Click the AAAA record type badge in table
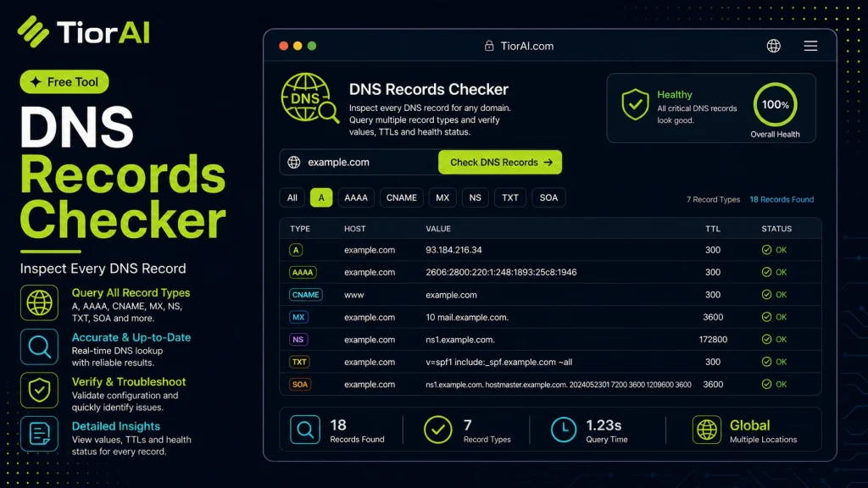Screen dimensions: 868x488 [303, 272]
